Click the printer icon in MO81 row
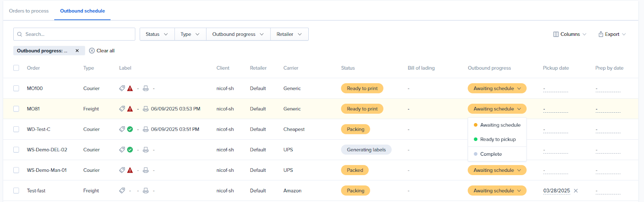The width and height of the screenshot is (644, 202). point(146,109)
